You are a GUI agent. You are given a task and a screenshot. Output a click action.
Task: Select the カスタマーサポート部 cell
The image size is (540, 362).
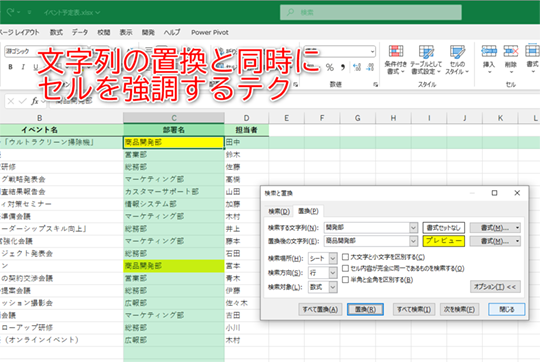174,192
